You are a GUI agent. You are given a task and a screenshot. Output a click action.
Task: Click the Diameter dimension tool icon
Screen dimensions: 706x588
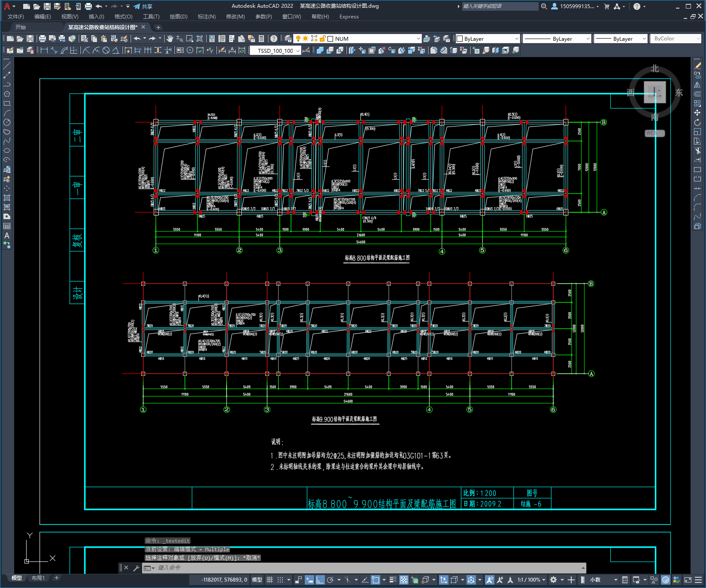click(106, 50)
